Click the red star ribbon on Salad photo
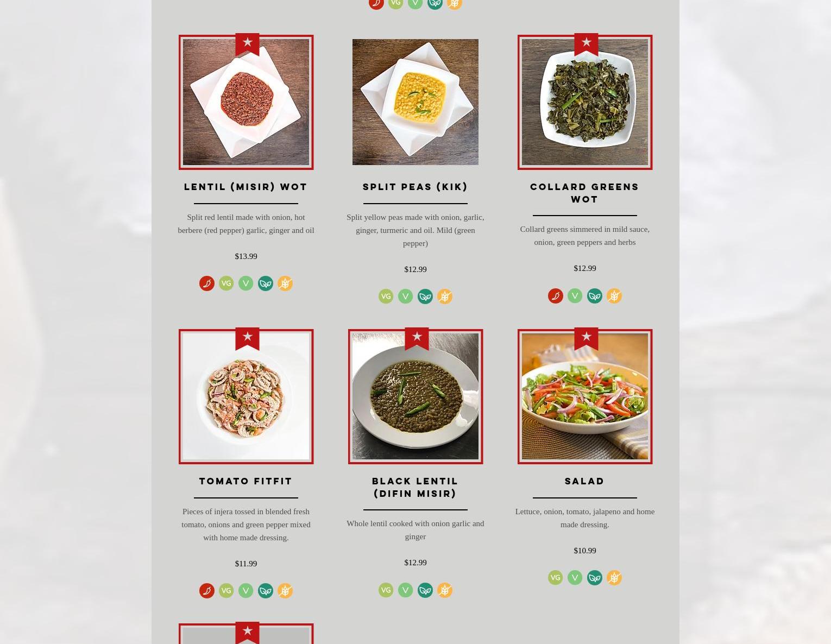 [x=586, y=339]
